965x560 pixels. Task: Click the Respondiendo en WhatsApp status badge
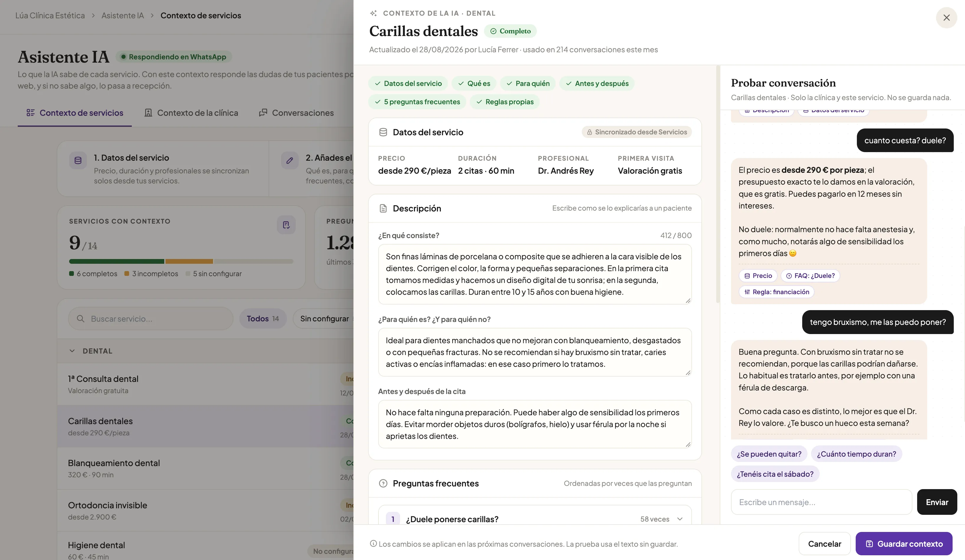[x=173, y=57]
